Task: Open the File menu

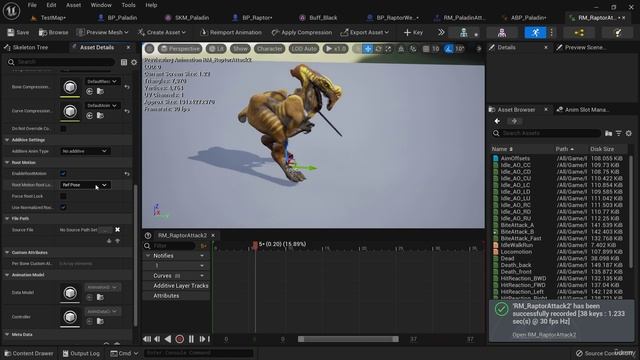Action: coord(32,5)
